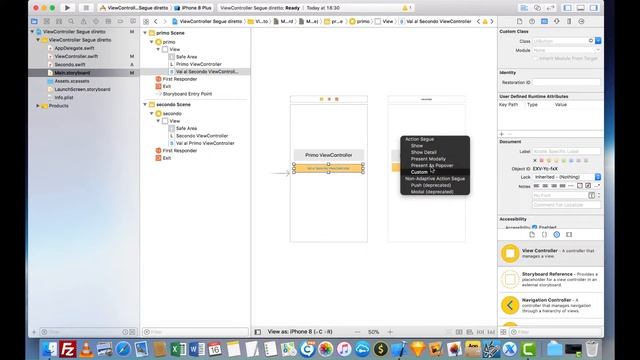The width and height of the screenshot is (640, 360).
Task: Run the project with the Play button
Action: (67, 8)
